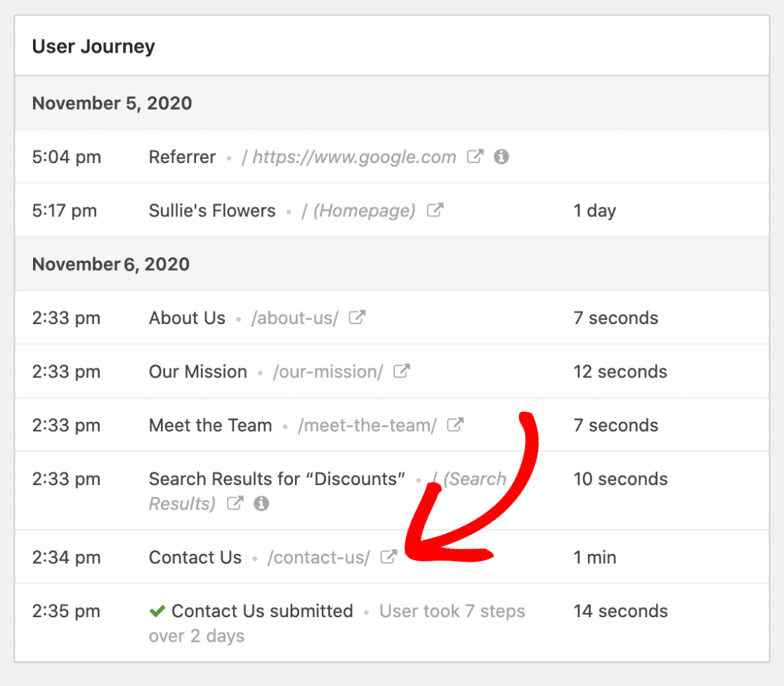Image resolution: width=784 pixels, height=686 pixels.
Task: Open external link icon after /contact-us/
Action: [388, 557]
